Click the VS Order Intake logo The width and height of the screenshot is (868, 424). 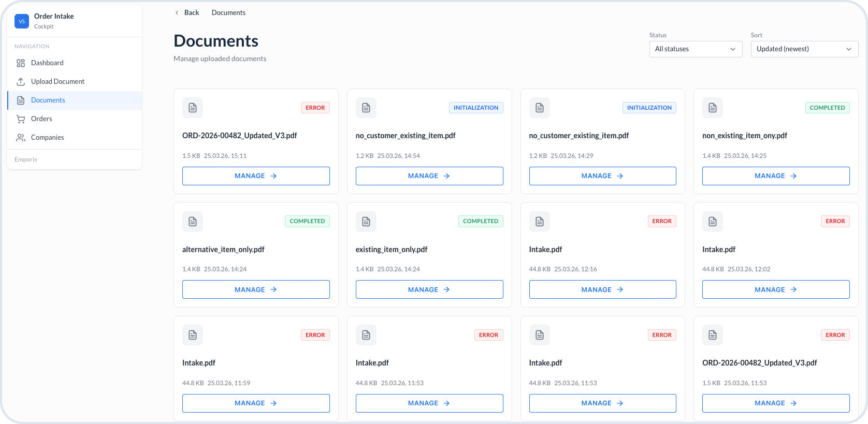[x=22, y=21]
